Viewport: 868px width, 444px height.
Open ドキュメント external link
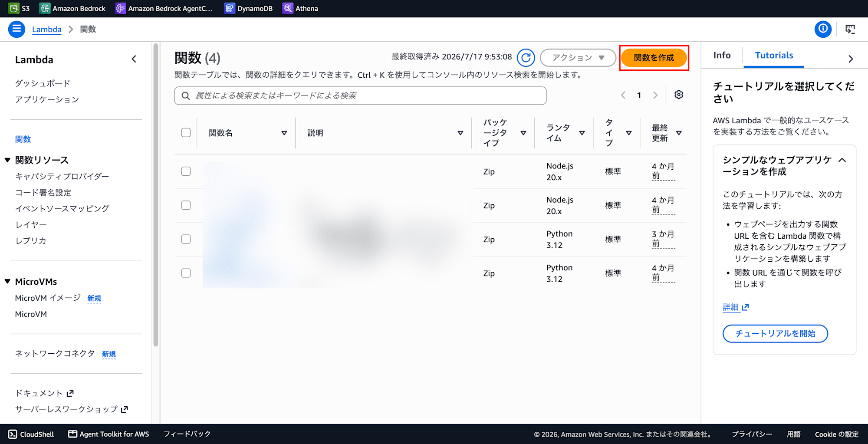coord(44,393)
